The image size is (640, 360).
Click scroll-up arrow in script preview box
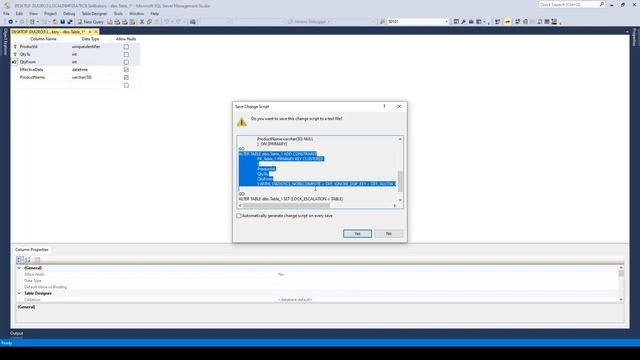tap(400, 139)
